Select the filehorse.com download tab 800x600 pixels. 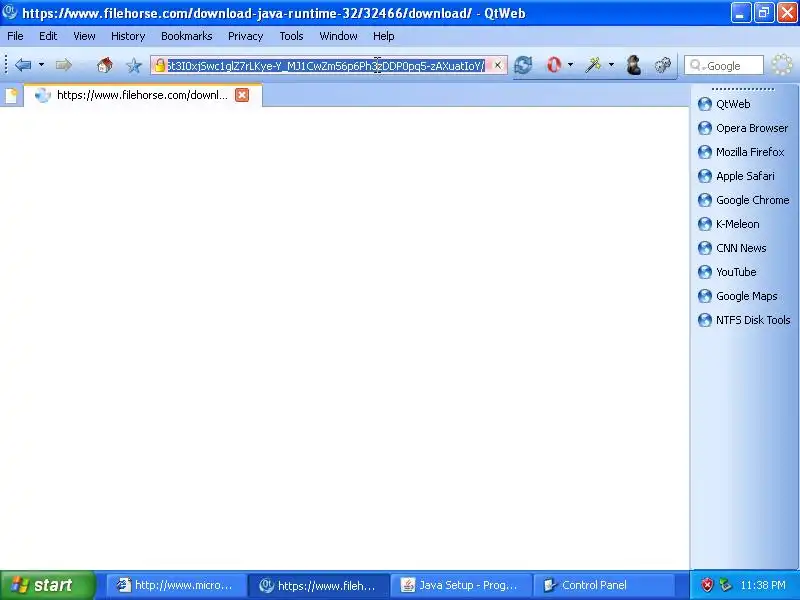tap(143, 95)
